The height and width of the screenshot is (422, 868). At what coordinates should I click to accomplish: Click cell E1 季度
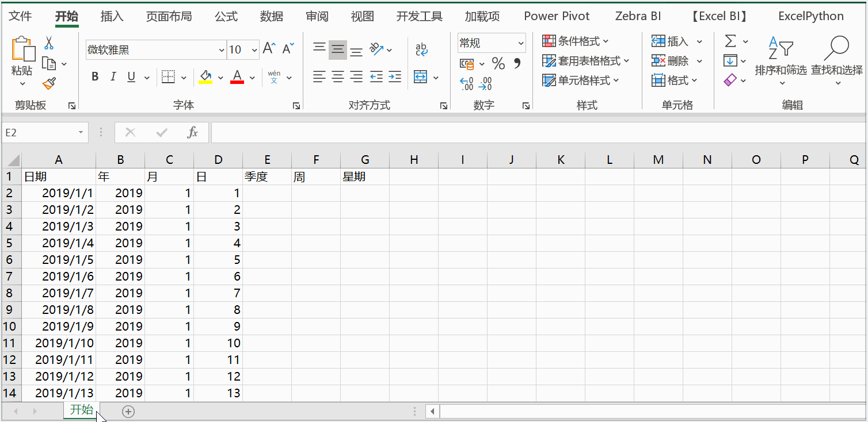click(267, 177)
